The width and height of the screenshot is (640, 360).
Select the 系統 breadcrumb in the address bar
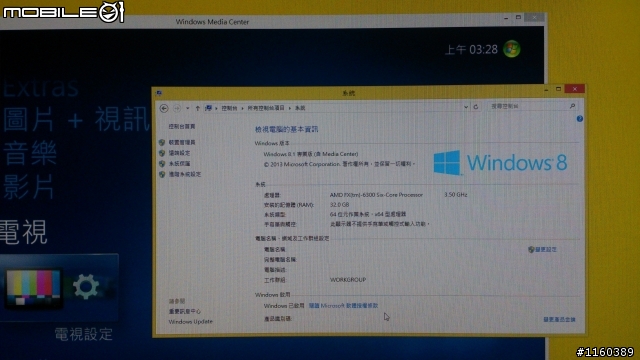click(x=300, y=108)
